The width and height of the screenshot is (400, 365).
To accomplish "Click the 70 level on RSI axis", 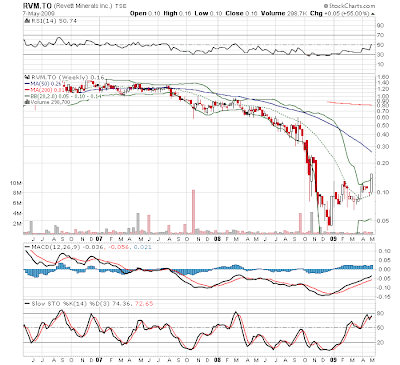I will tap(381, 35).
